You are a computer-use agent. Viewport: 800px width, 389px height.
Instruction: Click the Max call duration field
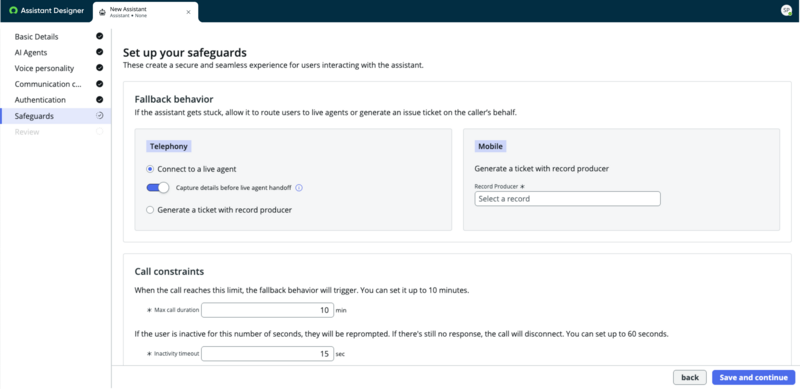coord(267,310)
